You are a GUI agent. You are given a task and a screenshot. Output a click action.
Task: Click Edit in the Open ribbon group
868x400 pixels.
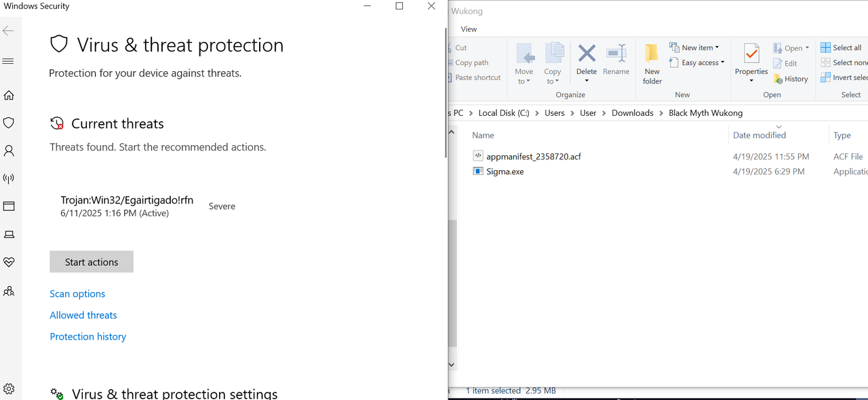click(785, 63)
